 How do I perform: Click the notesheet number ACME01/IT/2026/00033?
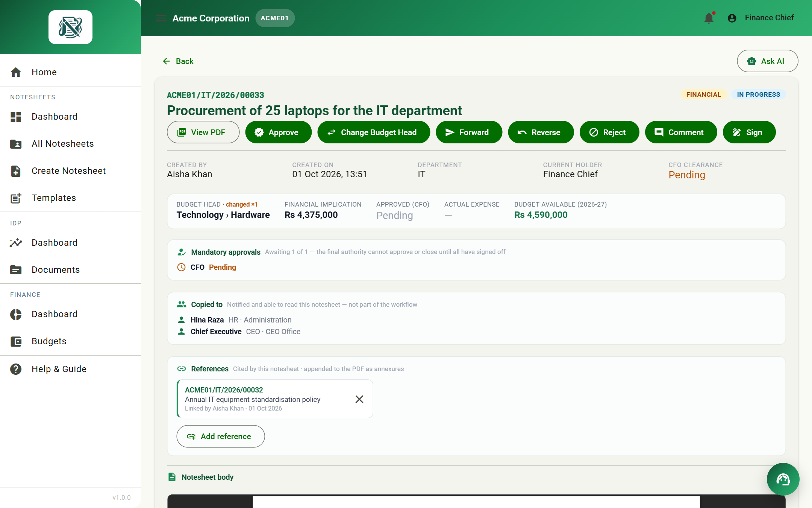pos(215,95)
